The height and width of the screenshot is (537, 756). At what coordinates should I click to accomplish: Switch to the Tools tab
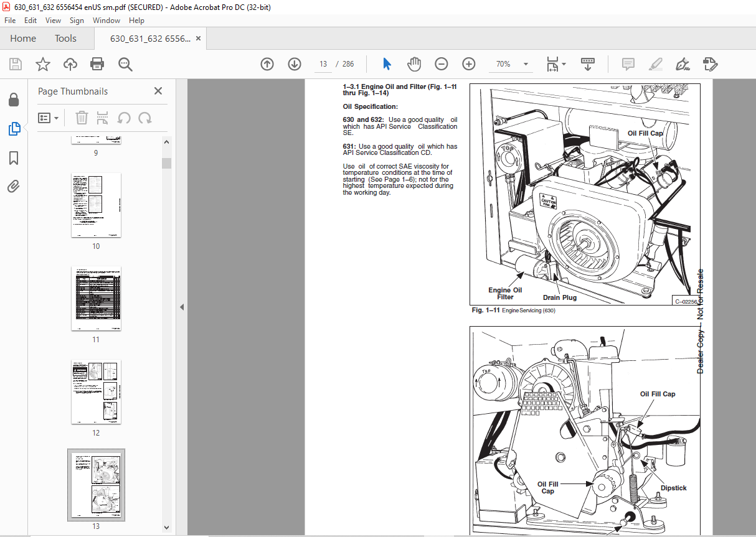coord(65,39)
